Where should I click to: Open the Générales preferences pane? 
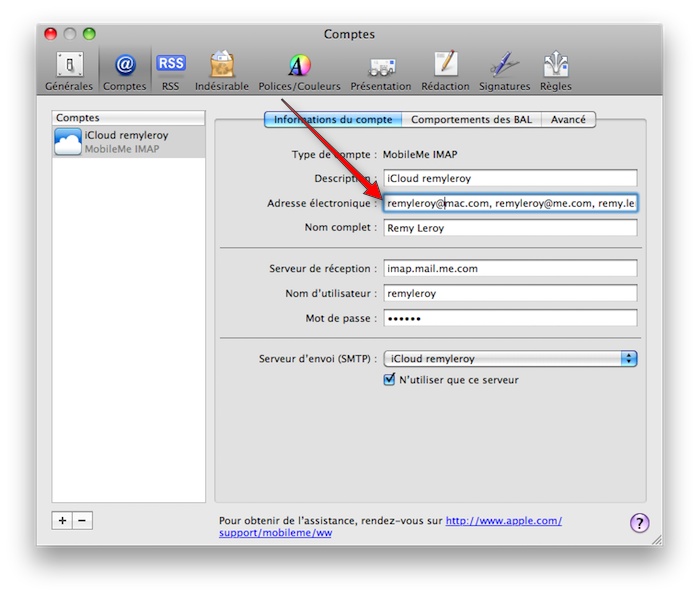(x=69, y=71)
